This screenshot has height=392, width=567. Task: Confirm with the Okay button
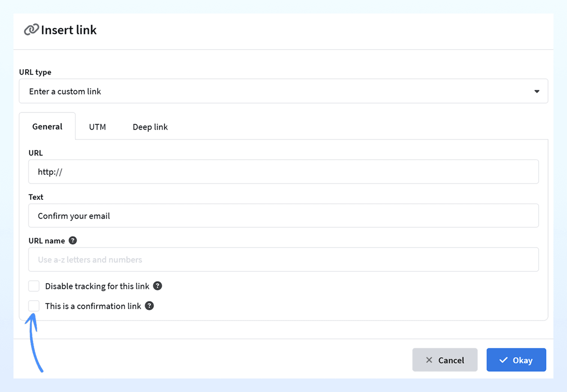point(516,360)
